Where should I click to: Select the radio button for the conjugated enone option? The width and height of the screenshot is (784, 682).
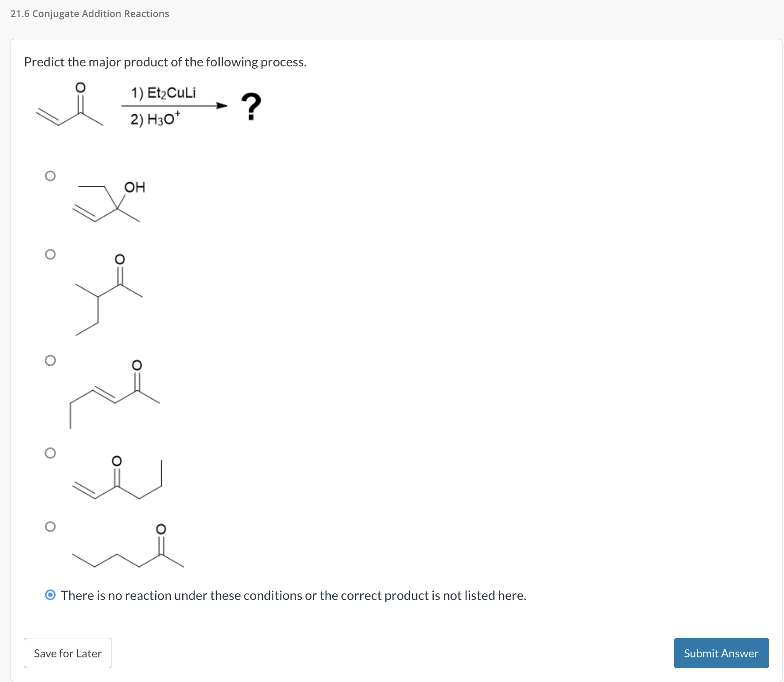pyautogui.click(x=51, y=360)
